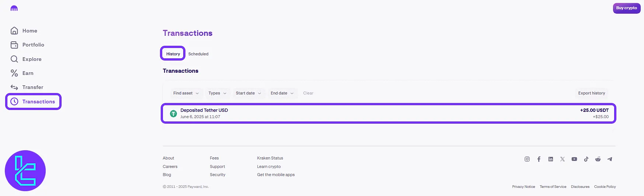
Task: Open the Security footer link
Action: (x=217, y=175)
